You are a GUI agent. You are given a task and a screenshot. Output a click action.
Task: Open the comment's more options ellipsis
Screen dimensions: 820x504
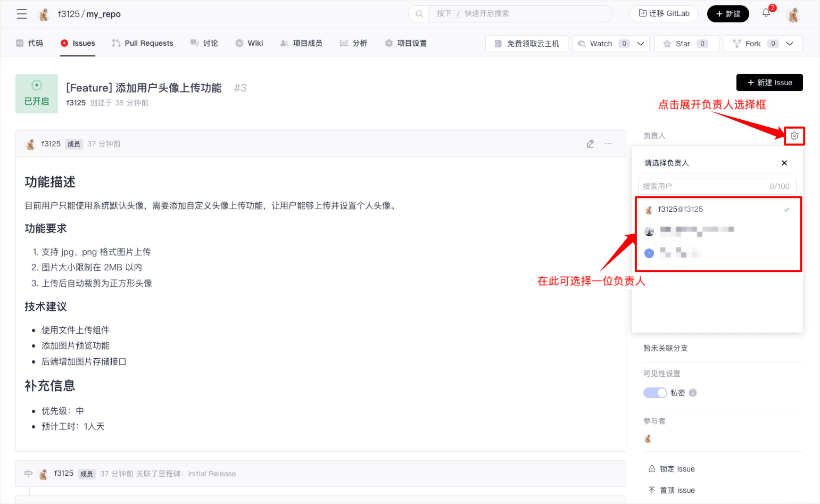608,144
